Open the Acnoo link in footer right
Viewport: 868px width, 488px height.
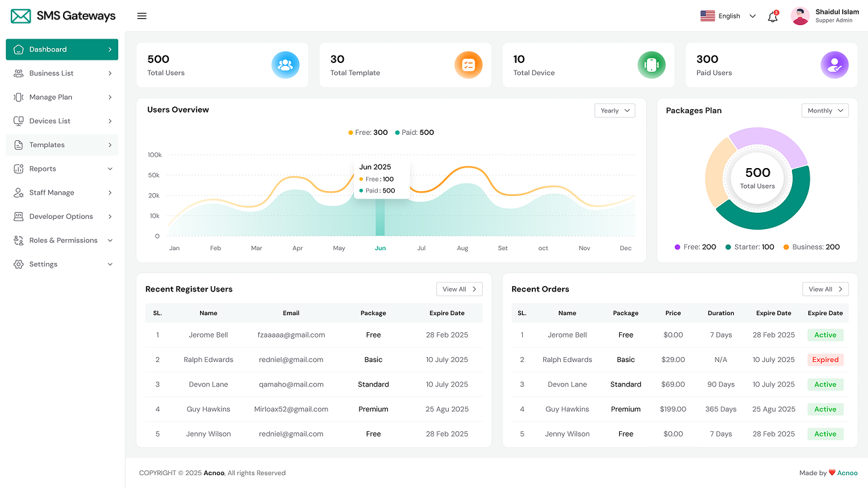848,473
